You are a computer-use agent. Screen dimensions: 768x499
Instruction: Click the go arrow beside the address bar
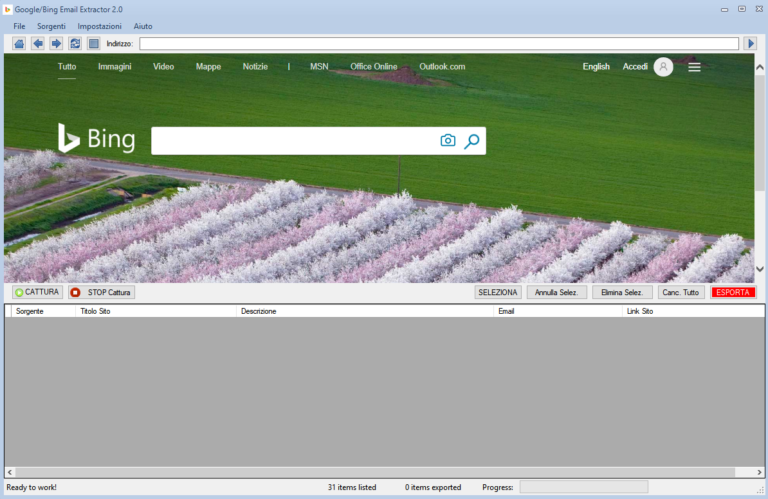750,44
